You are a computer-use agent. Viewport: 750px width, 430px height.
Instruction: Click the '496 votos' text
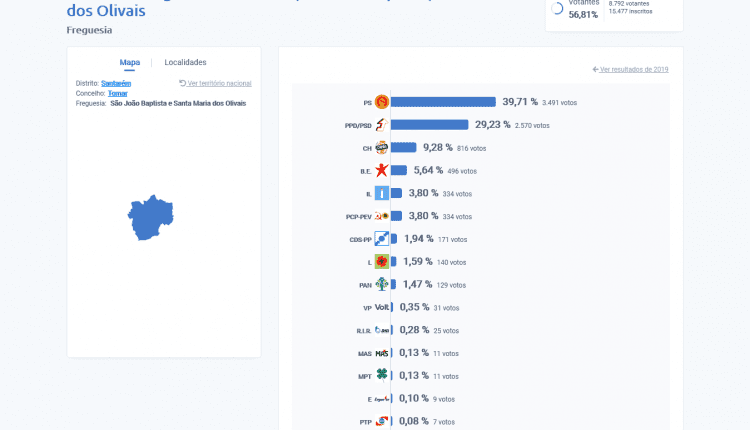[462, 171]
